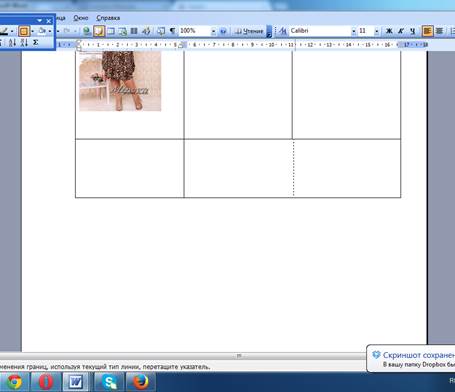Show paragraph marks (¶) button
455x392 pixels.
172,31
